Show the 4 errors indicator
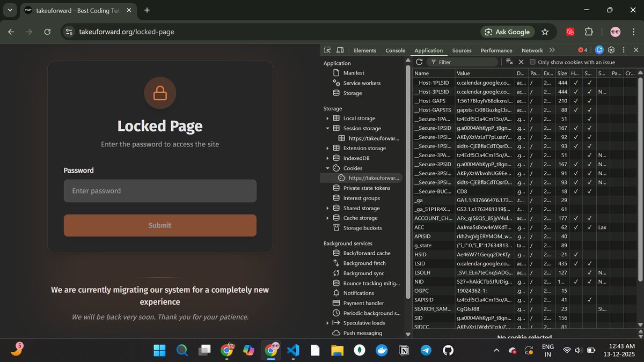The width and height of the screenshot is (644, 362). [582, 50]
